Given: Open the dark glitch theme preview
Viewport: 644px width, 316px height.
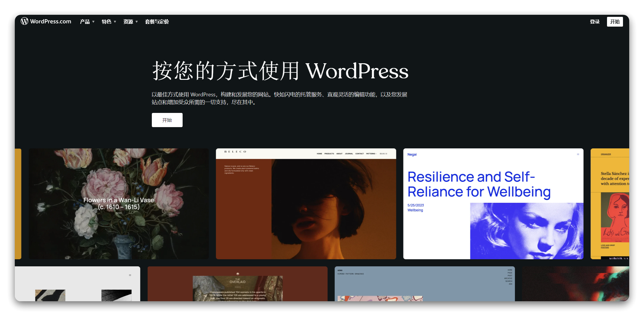Looking at the screenshot, I should (576, 284).
